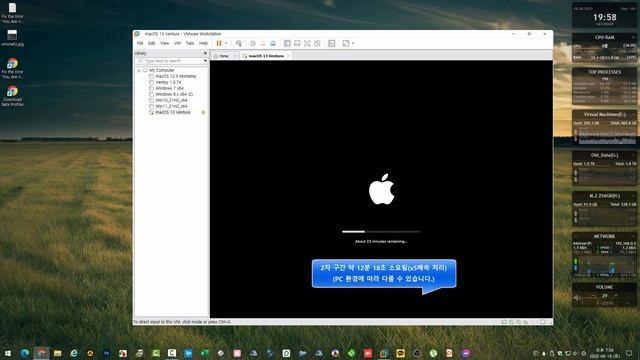Open the File menu
This screenshot has width=640, height=360.
point(140,43)
